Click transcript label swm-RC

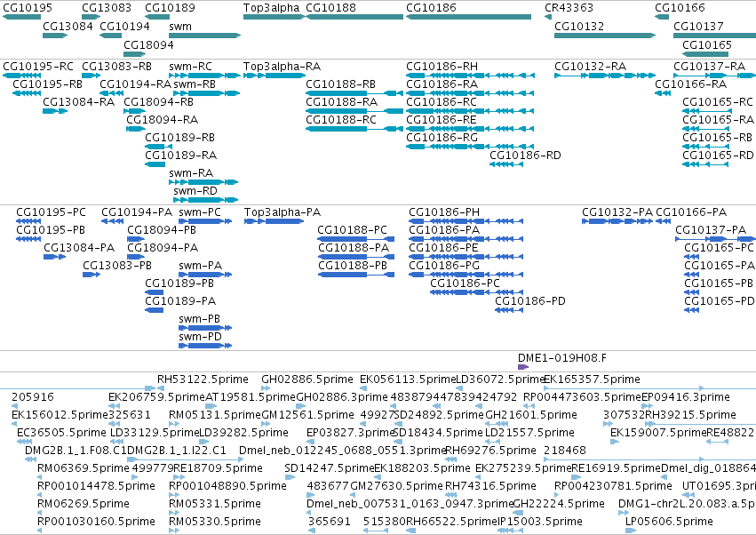pos(190,66)
